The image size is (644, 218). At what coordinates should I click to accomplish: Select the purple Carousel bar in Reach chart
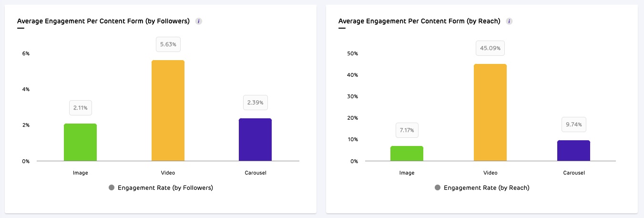[x=573, y=150]
